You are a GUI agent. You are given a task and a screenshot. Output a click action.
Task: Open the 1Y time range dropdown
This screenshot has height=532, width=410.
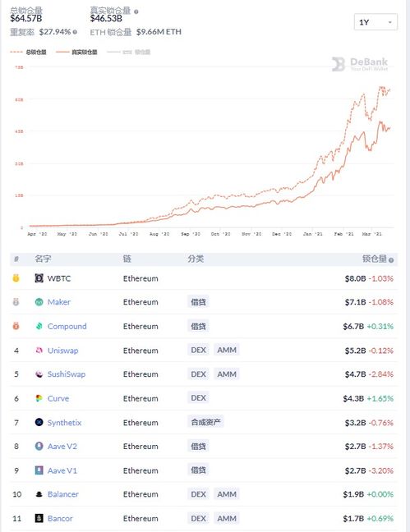375,22
